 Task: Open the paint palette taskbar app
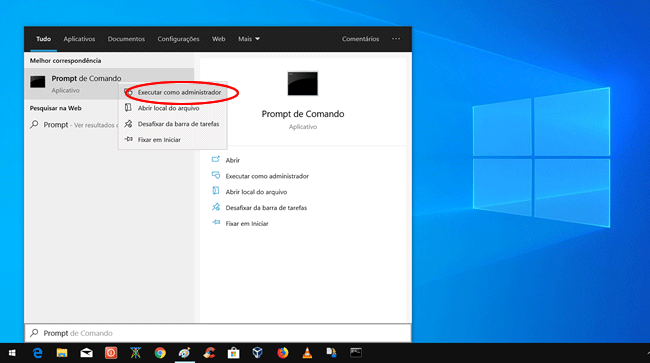(184, 353)
